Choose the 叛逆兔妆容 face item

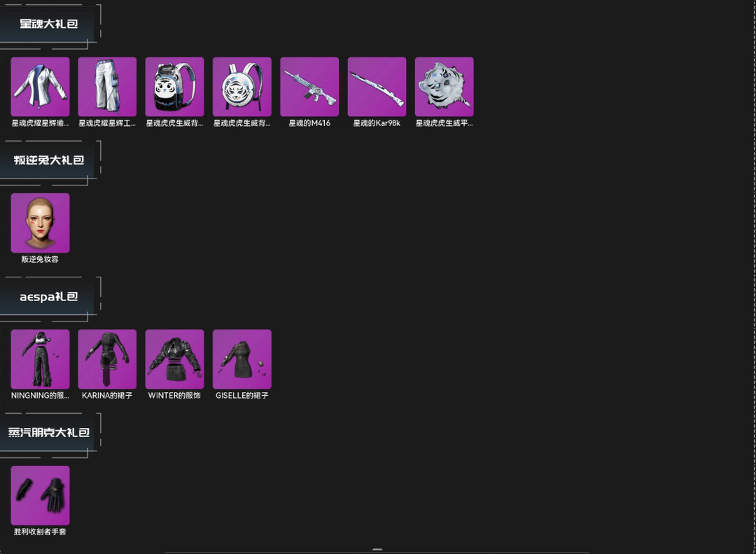(x=40, y=223)
